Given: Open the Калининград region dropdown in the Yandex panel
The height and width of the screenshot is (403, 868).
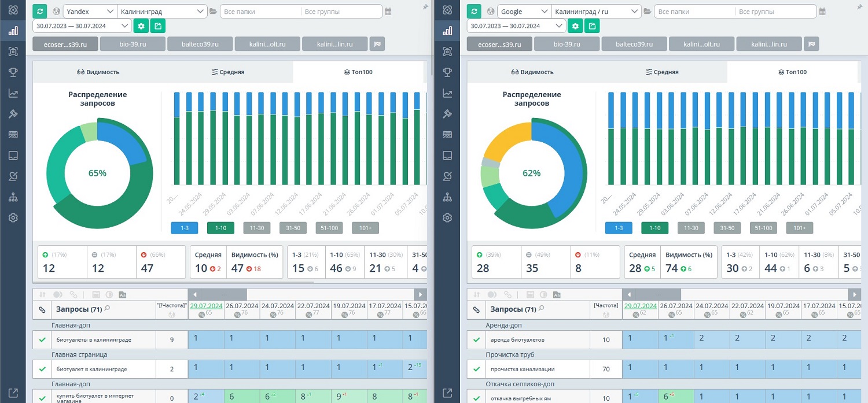Looking at the screenshot, I should click(x=162, y=12).
